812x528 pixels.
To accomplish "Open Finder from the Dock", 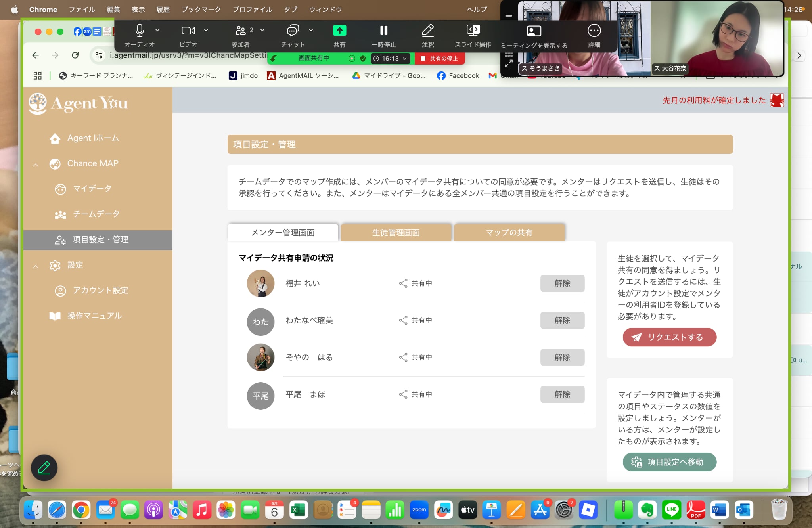I will [x=33, y=510].
